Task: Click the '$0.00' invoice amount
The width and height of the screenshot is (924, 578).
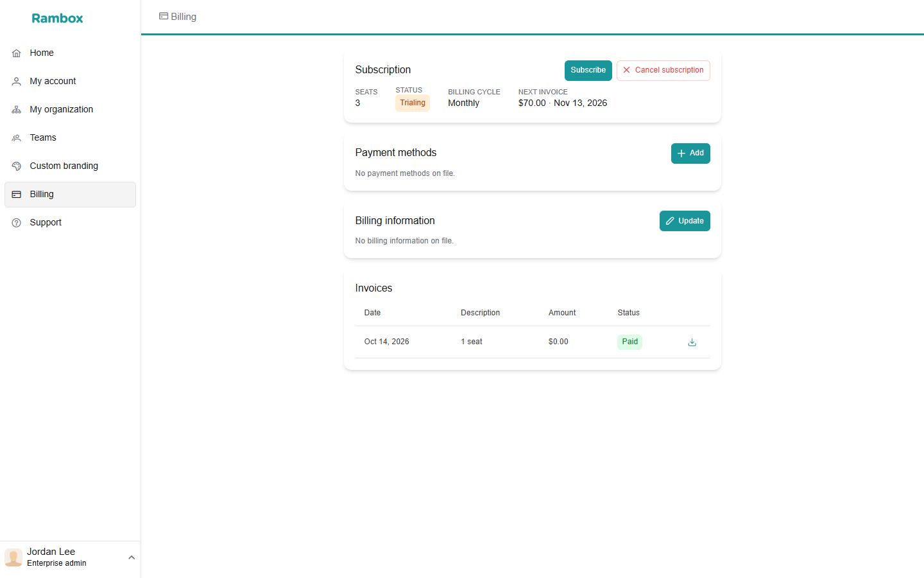Action: coord(558,342)
